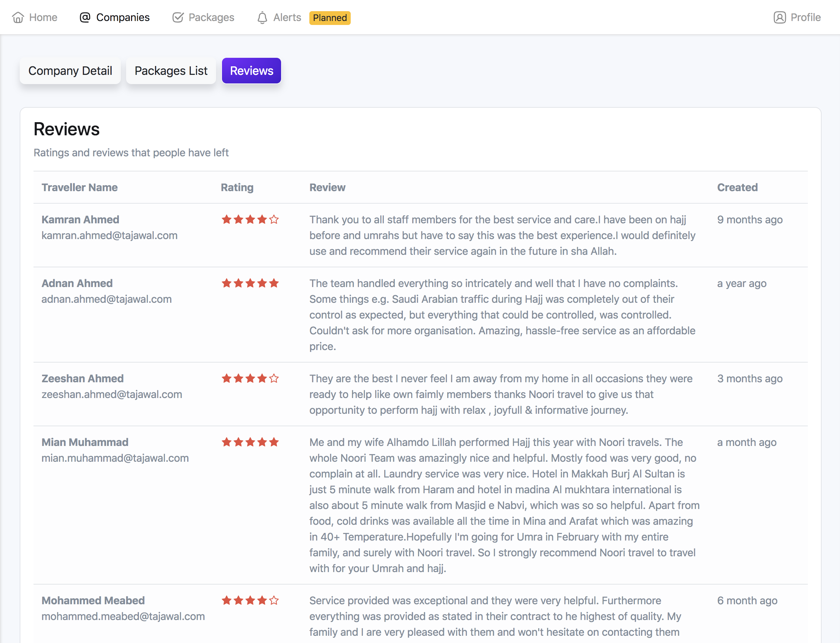Open the Company Detail tab
840x643 pixels.
point(70,71)
